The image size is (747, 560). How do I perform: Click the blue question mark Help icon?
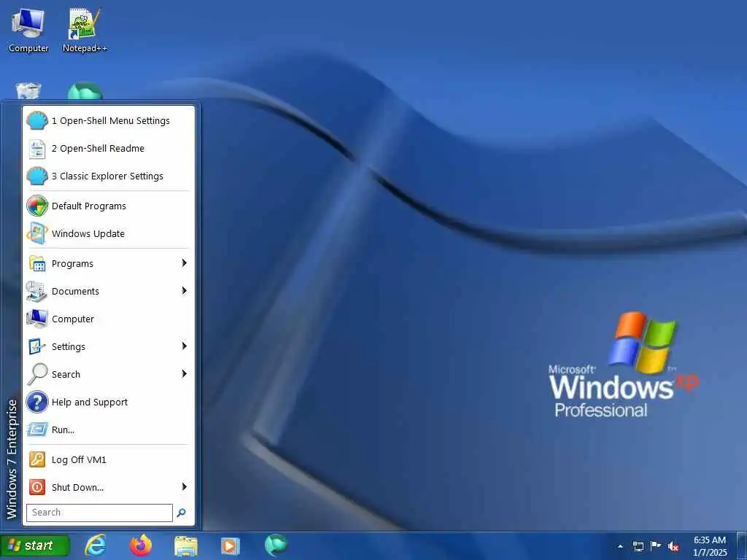click(x=37, y=402)
